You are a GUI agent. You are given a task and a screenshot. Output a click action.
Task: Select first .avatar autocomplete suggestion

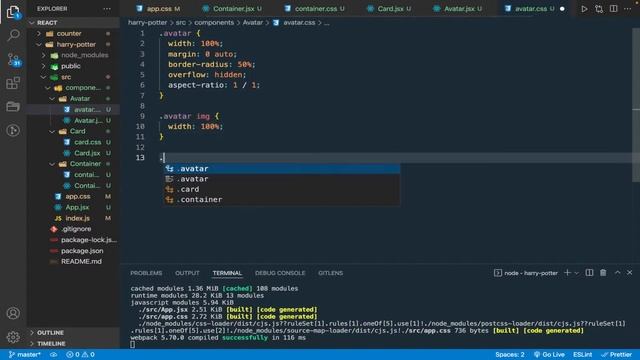(x=282, y=169)
